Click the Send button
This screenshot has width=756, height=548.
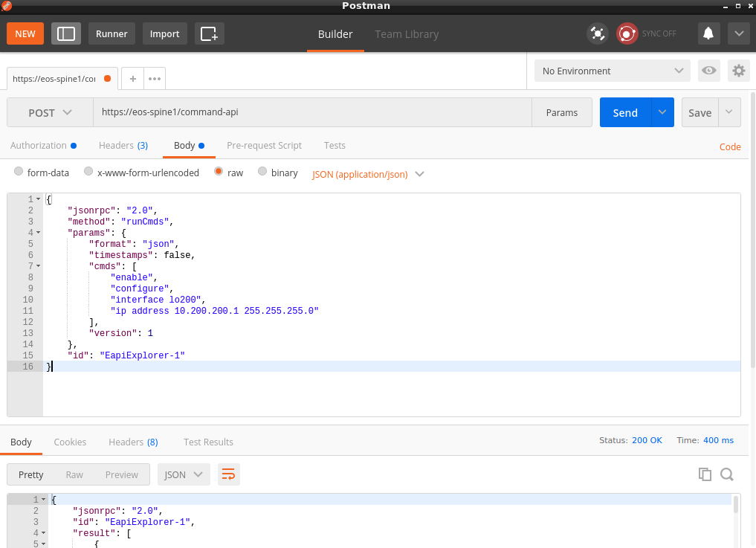coord(624,112)
